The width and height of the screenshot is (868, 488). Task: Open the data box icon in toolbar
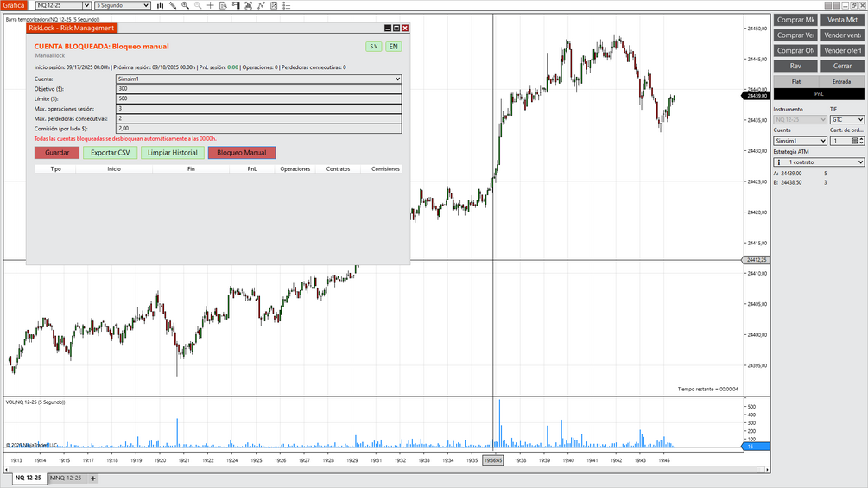(x=223, y=5)
